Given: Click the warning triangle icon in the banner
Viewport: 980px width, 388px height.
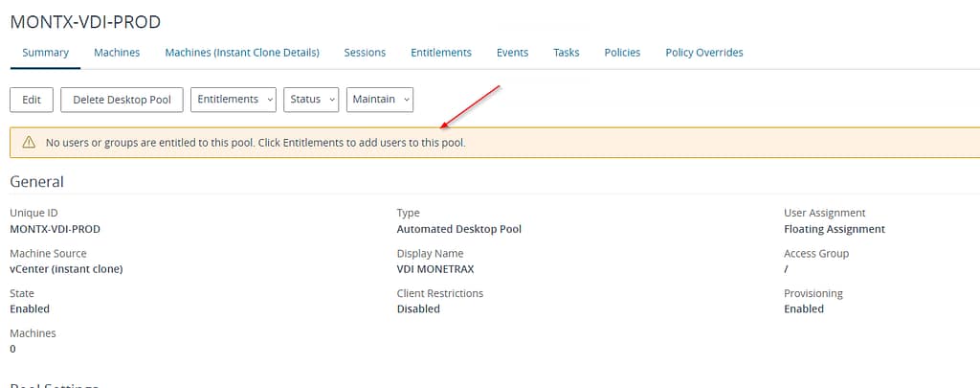Looking at the screenshot, I should 29,143.
